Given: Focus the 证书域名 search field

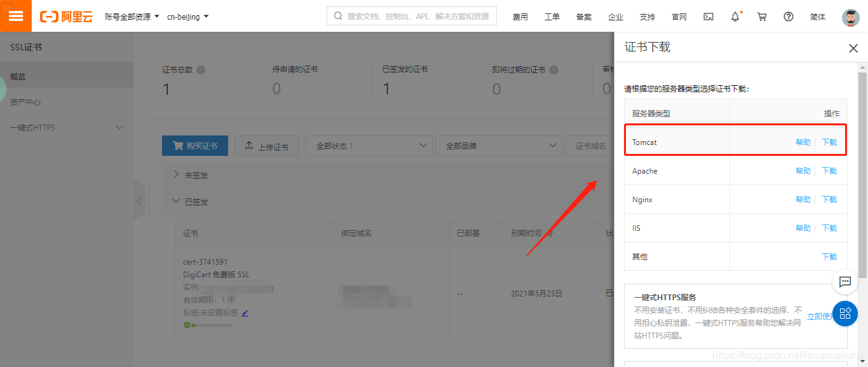Looking at the screenshot, I should pyautogui.click(x=590, y=146).
